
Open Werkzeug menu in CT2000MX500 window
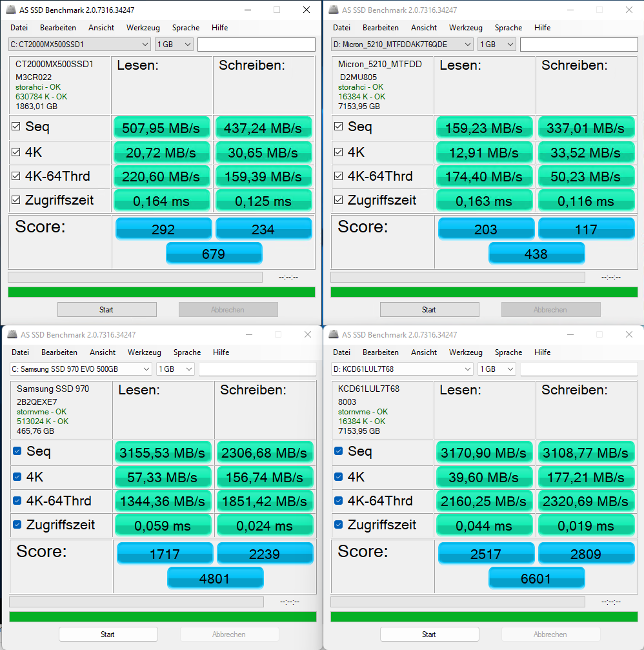(x=143, y=28)
